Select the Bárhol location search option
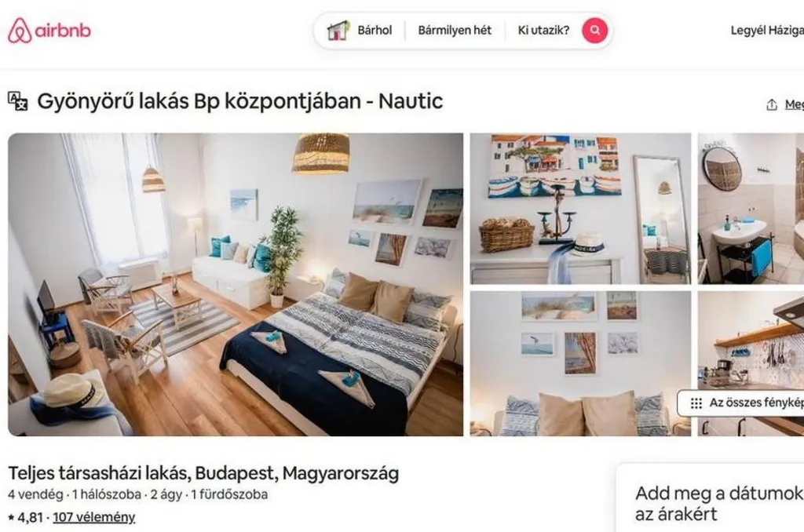Image resolution: width=804 pixels, height=532 pixels. pyautogui.click(x=375, y=31)
